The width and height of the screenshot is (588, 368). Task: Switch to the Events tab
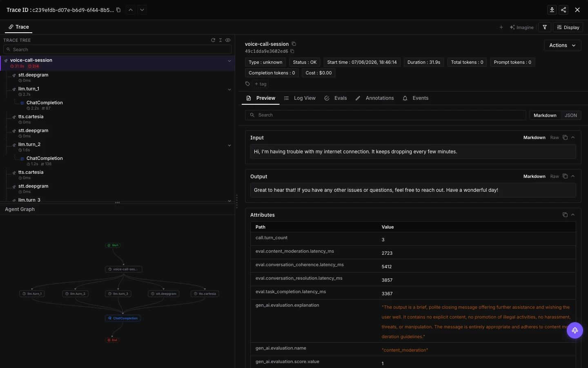point(416,98)
